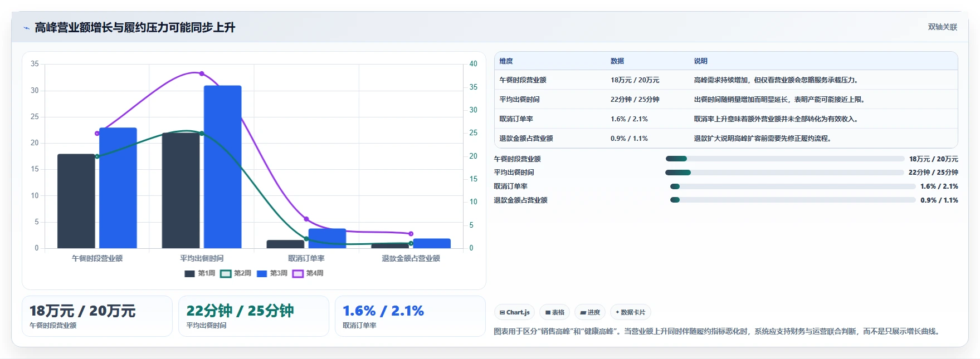Click the x-axis label 午餐时段营业额

pyautogui.click(x=97, y=258)
